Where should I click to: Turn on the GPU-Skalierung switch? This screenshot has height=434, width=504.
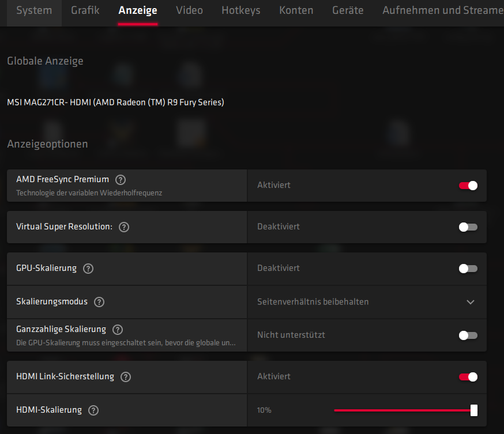tap(468, 269)
